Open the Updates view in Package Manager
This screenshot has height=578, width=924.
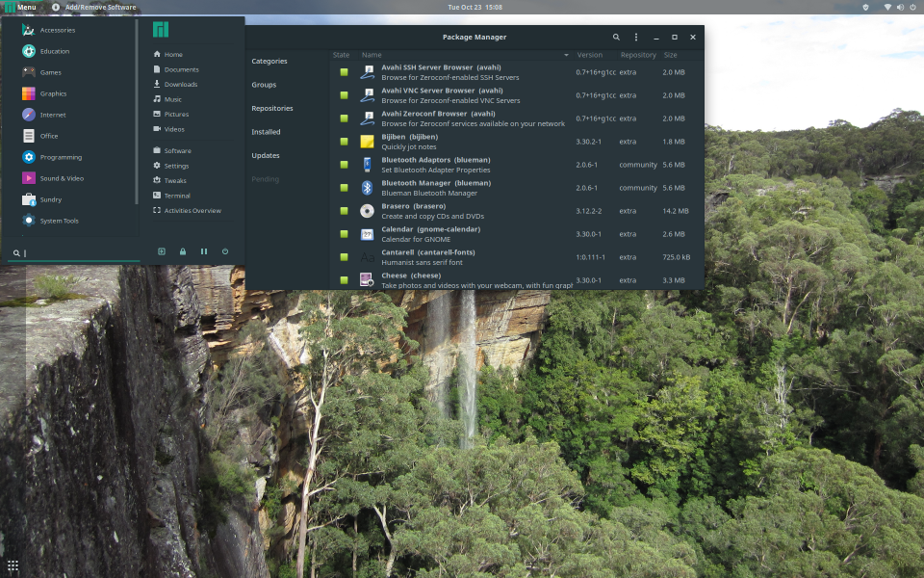point(265,156)
